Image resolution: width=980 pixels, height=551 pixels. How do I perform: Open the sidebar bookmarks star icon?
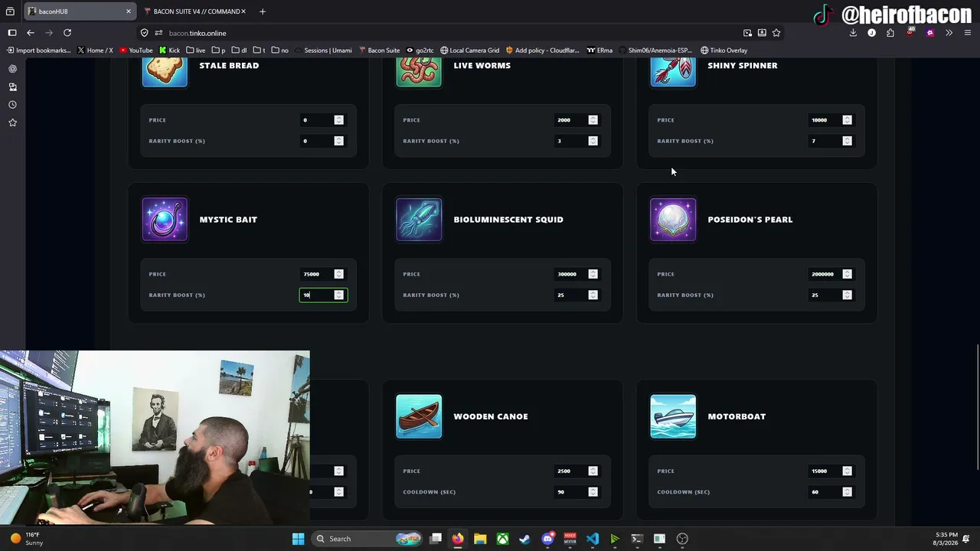(x=12, y=122)
